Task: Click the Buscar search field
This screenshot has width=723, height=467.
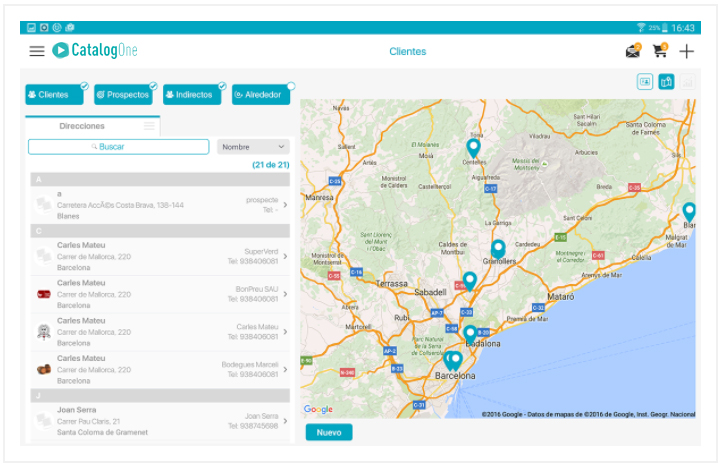Action: click(119, 147)
